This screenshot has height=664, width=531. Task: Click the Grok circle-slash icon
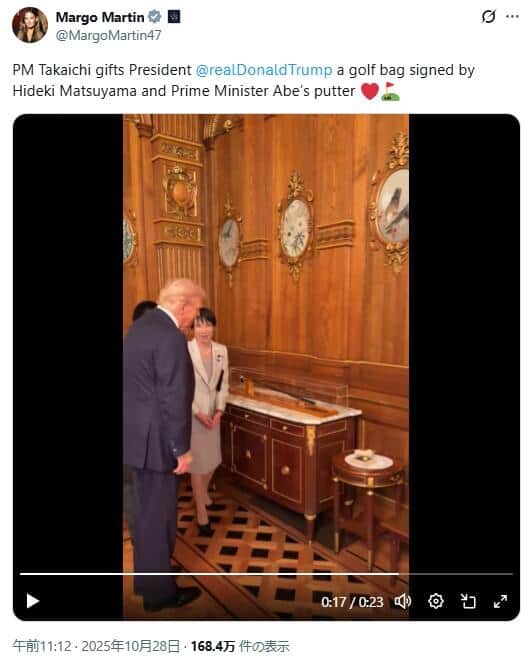point(488,17)
